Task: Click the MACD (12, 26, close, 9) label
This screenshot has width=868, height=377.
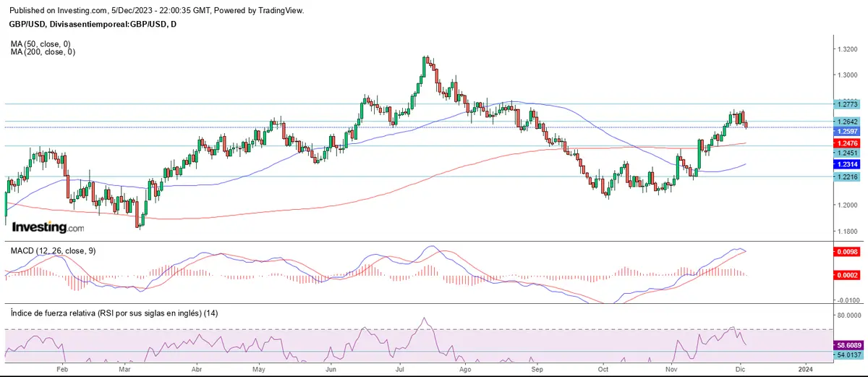Action: pos(53,250)
